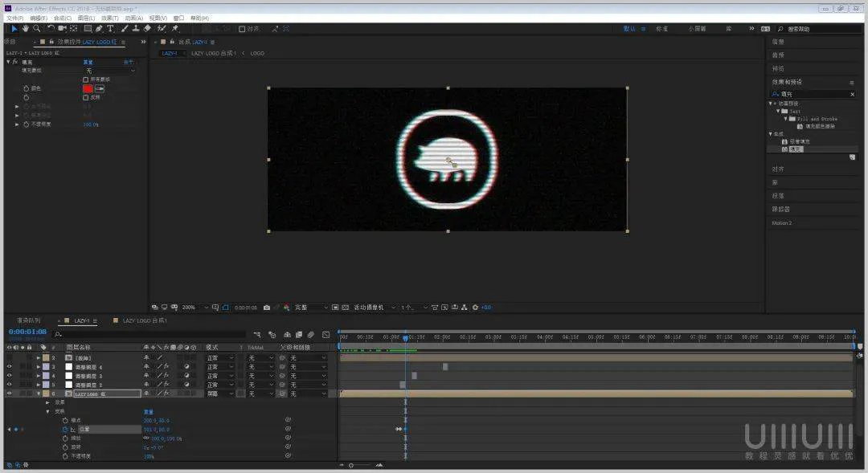Toggle visibility eye of adjustment layer 2

pyautogui.click(x=10, y=385)
